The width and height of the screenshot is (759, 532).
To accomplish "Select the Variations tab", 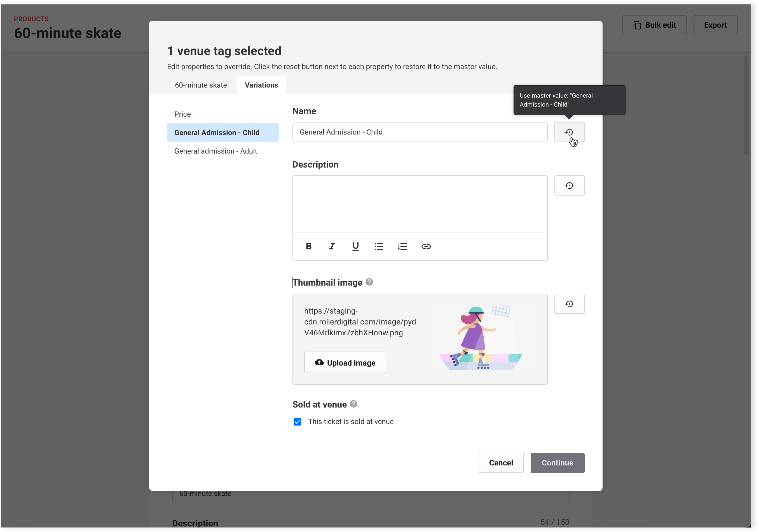I will pos(261,85).
